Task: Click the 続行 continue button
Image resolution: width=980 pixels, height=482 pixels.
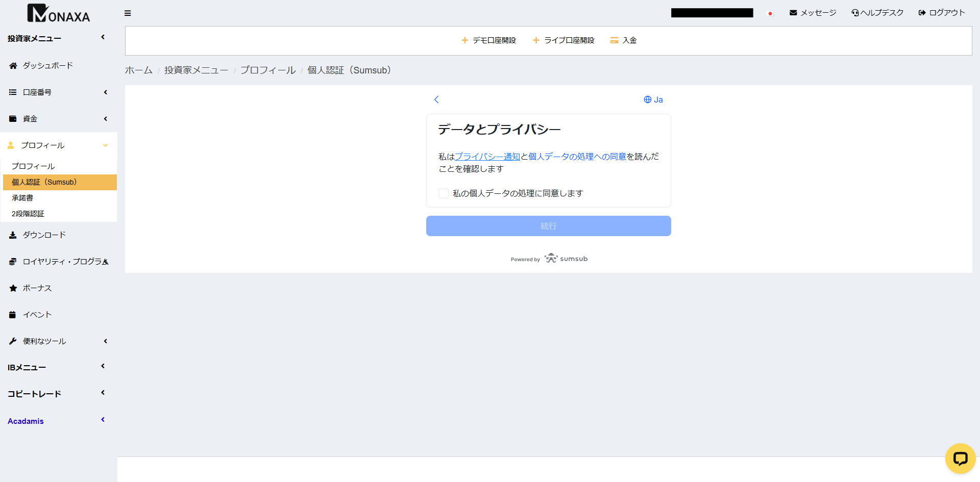Action: click(x=548, y=226)
